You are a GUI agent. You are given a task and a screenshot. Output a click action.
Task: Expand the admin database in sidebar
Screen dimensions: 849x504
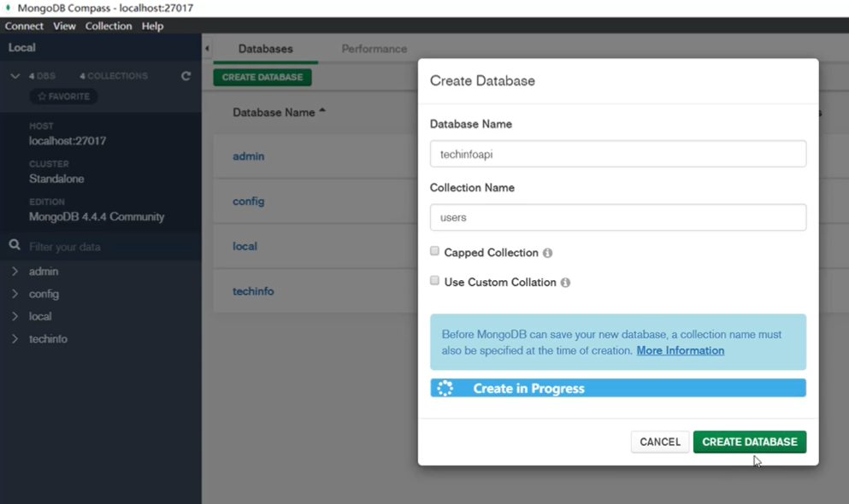coord(15,272)
